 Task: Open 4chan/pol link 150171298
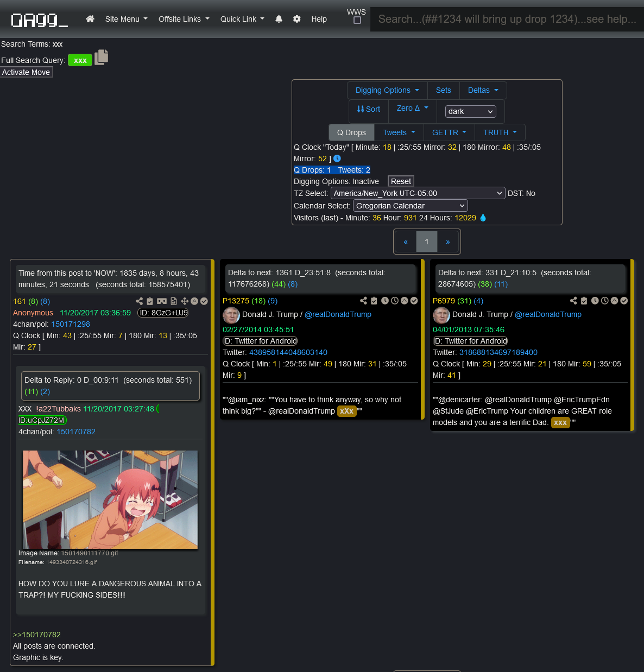pos(71,324)
